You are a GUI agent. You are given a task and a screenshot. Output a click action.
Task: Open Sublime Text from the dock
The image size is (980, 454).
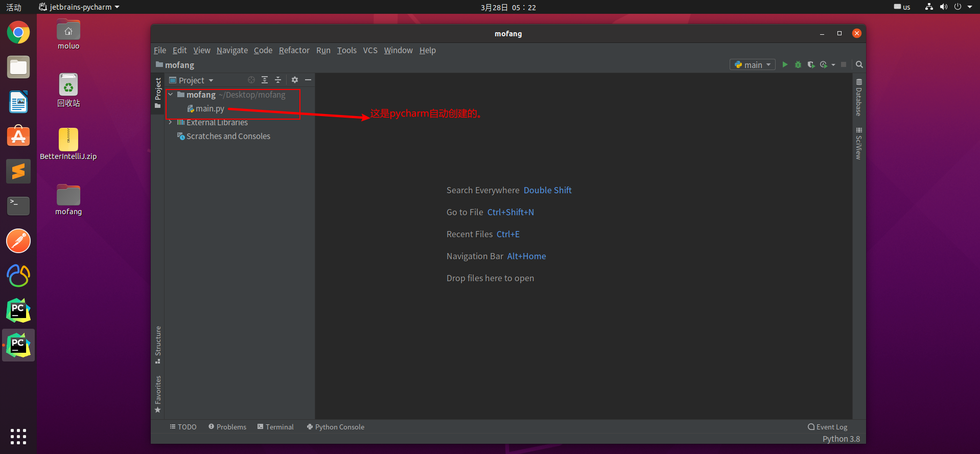tap(18, 171)
